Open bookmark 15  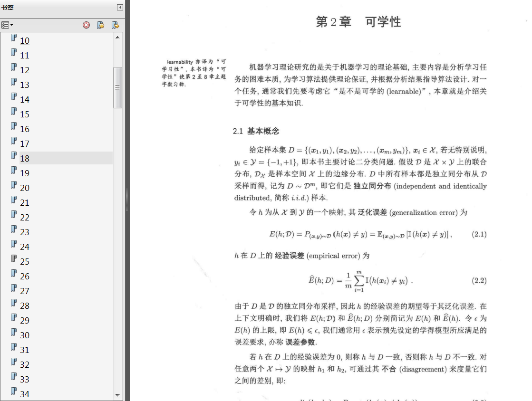pos(24,114)
